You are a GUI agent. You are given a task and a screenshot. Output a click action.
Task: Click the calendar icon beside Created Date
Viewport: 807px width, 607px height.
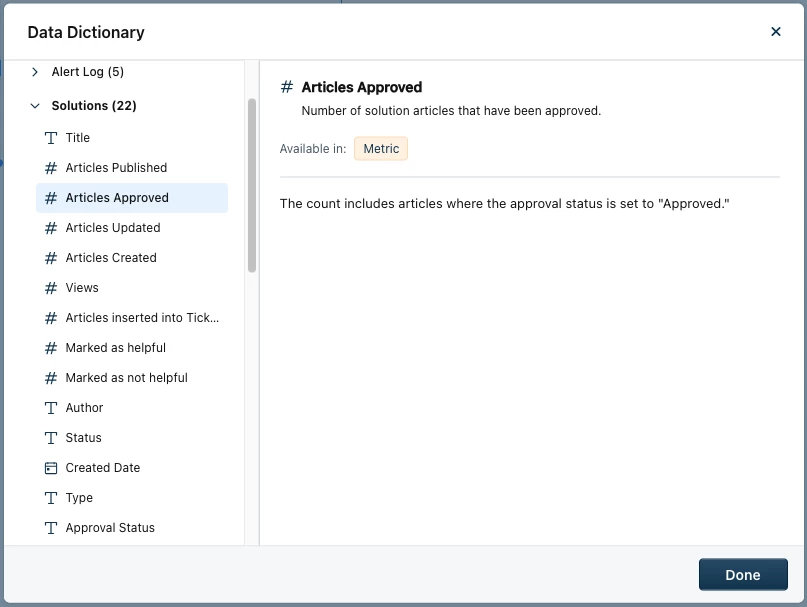pyautogui.click(x=51, y=468)
